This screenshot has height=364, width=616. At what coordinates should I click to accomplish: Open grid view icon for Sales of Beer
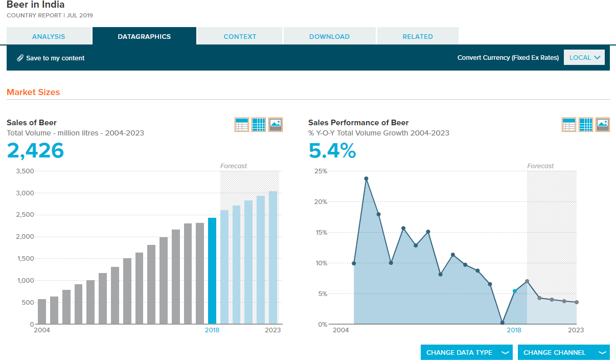[x=259, y=125]
